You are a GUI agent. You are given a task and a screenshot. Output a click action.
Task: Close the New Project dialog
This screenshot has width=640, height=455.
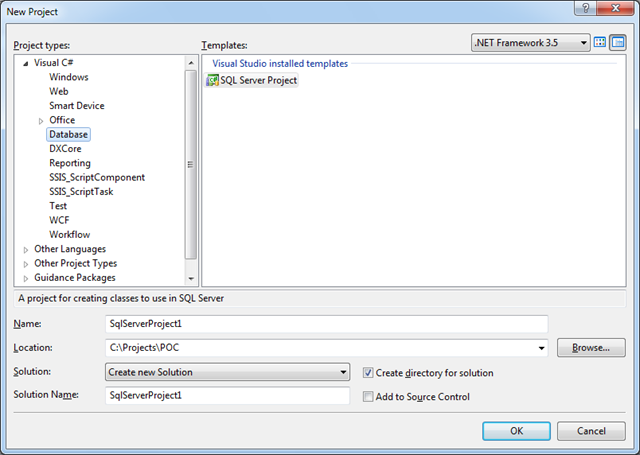coord(614,9)
